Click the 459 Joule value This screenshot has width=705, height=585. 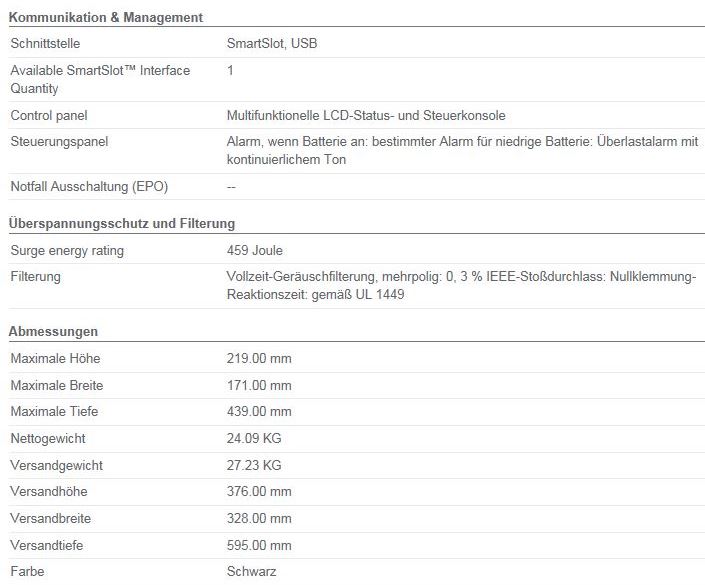click(x=254, y=250)
